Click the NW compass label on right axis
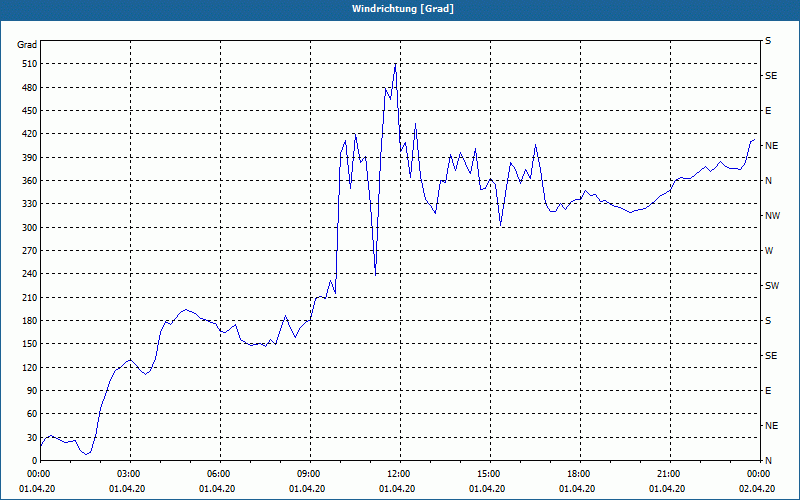 (772, 216)
